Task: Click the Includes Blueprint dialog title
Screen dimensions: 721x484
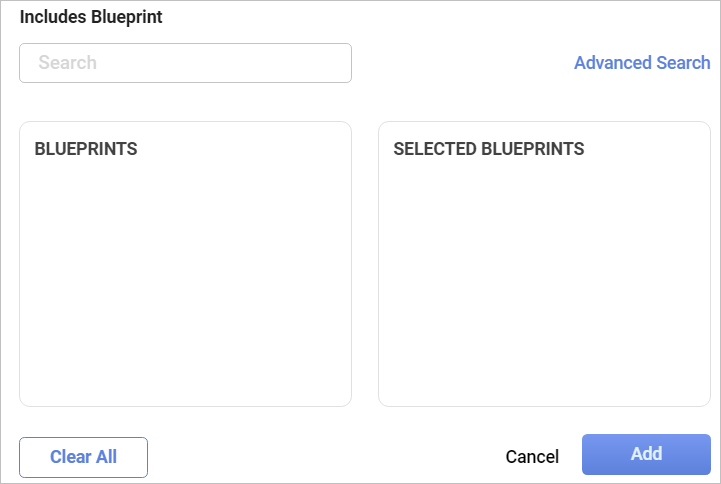Action: click(x=91, y=17)
